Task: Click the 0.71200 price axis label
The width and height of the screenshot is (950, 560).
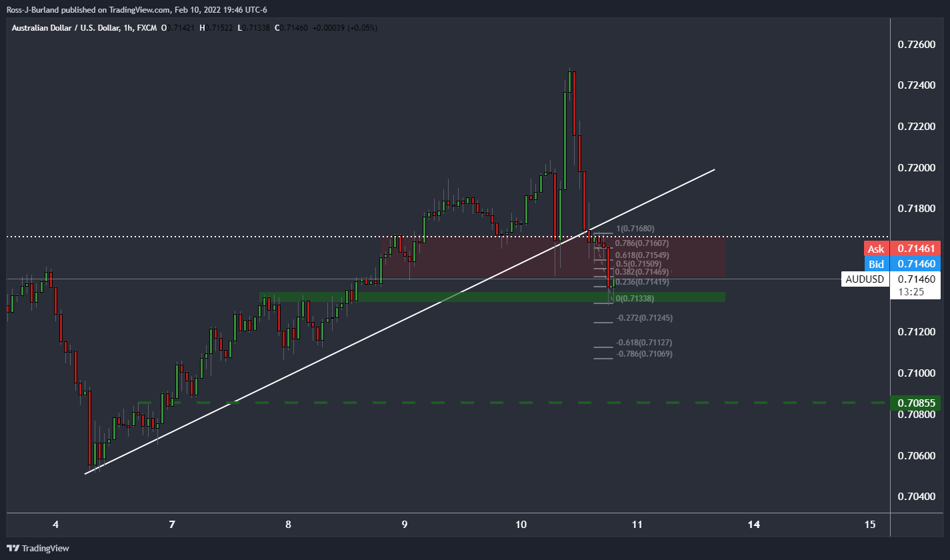Action: click(916, 331)
